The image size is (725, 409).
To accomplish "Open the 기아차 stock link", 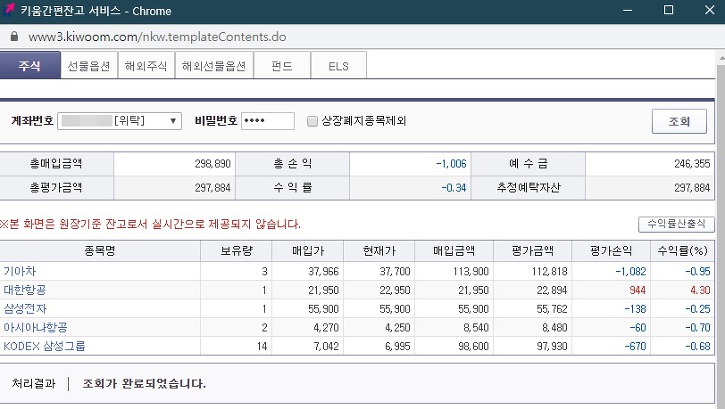I will 19,271.
